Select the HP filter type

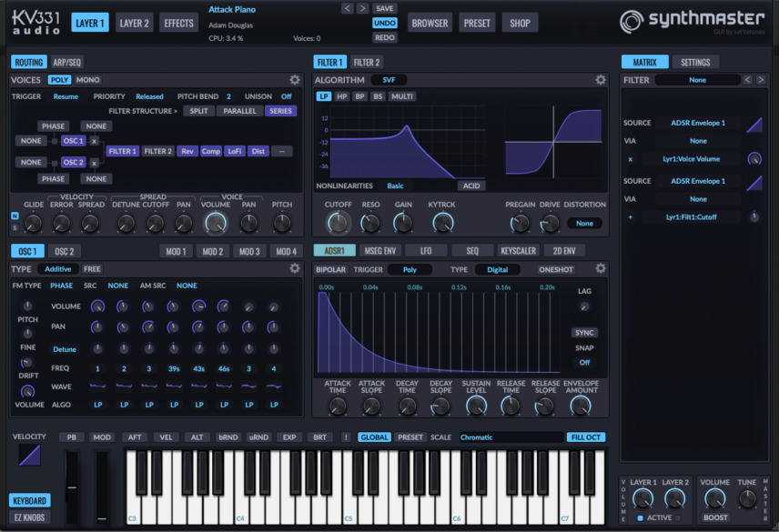point(342,96)
